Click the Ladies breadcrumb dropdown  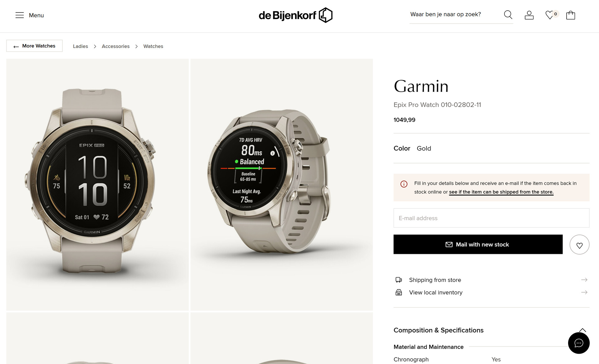(x=80, y=46)
